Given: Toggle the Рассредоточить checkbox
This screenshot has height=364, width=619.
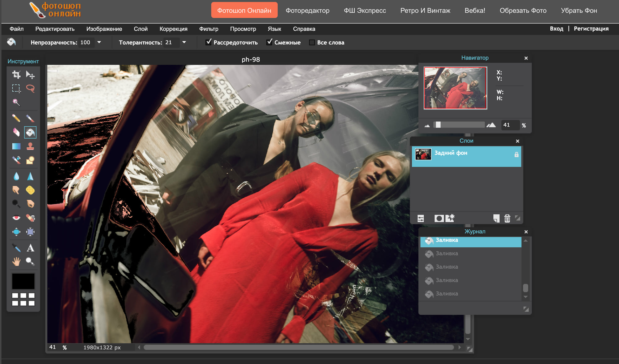Looking at the screenshot, I should tap(208, 42).
